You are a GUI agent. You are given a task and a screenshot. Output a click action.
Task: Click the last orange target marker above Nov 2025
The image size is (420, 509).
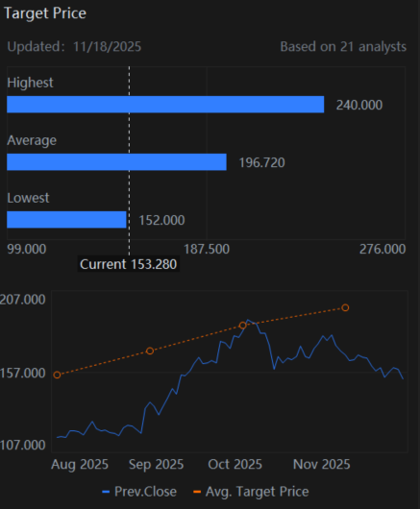[345, 307]
